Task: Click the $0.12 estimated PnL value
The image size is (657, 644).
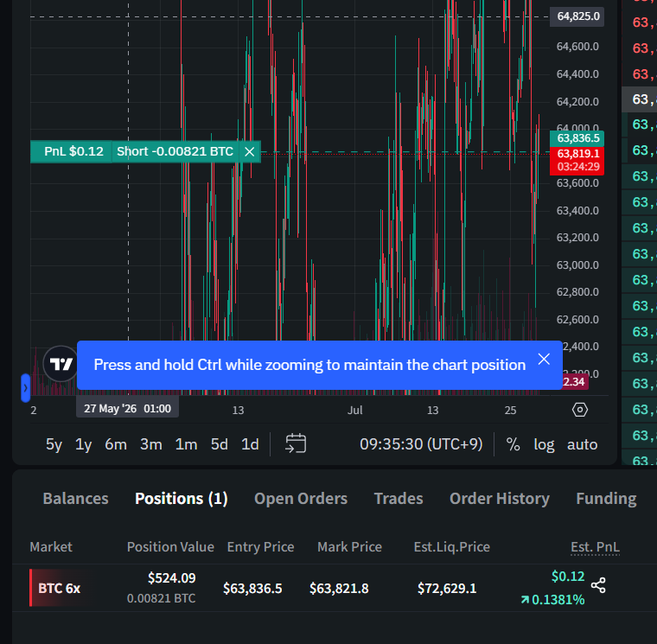Action: pyautogui.click(x=568, y=577)
